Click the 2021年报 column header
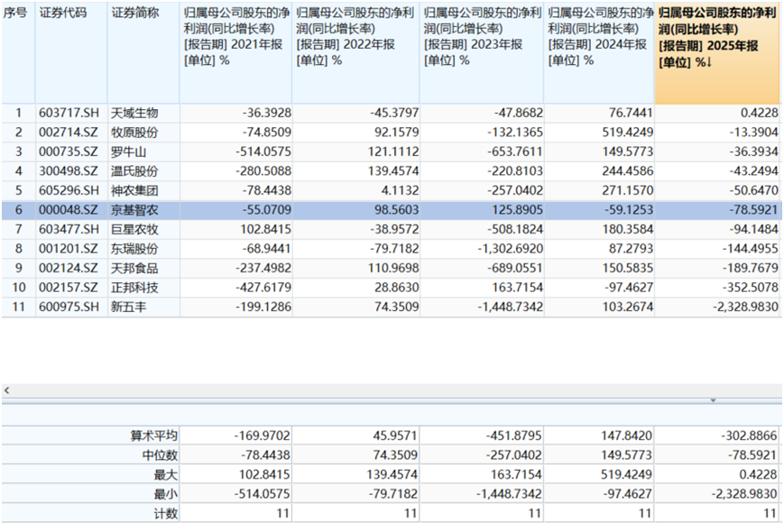 point(236,53)
